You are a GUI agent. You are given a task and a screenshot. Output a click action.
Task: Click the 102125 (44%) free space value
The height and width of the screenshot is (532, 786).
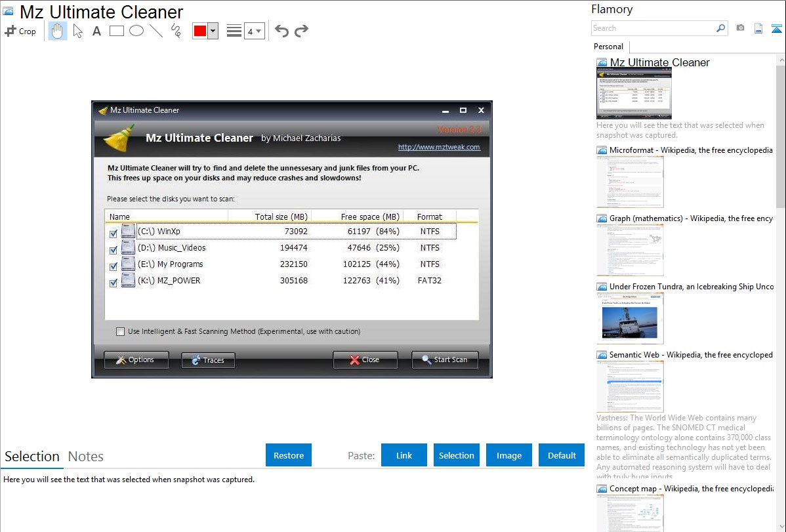(x=371, y=264)
